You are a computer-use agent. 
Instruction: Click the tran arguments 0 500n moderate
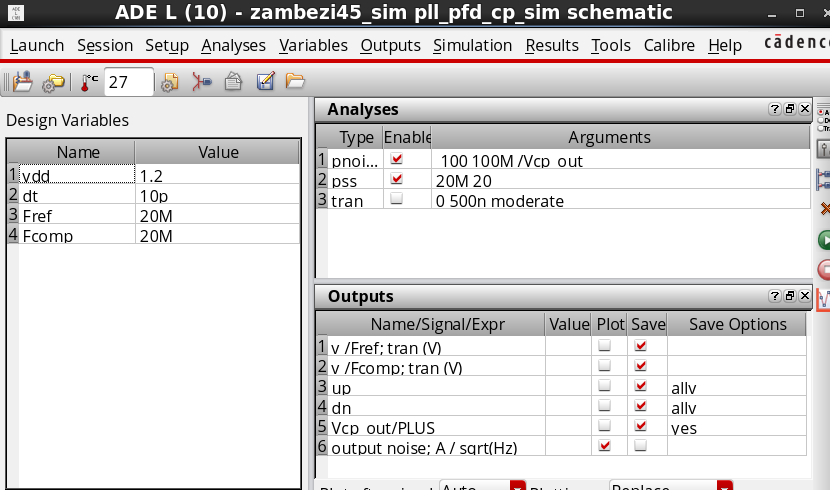[x=620, y=200]
